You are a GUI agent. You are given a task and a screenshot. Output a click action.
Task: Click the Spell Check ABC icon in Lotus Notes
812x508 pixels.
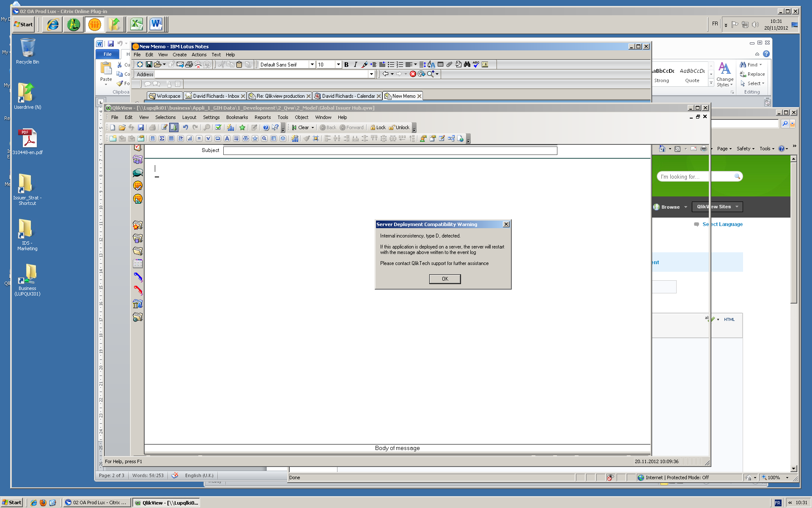(476, 64)
